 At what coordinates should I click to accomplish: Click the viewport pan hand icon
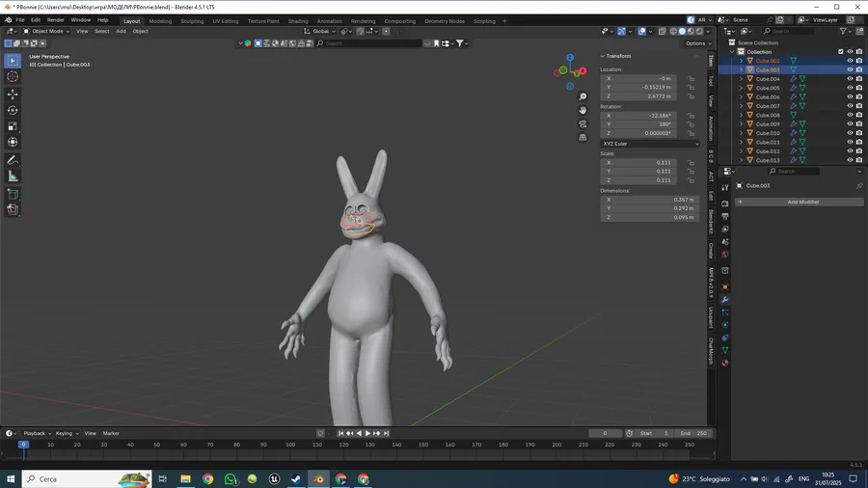(583, 110)
